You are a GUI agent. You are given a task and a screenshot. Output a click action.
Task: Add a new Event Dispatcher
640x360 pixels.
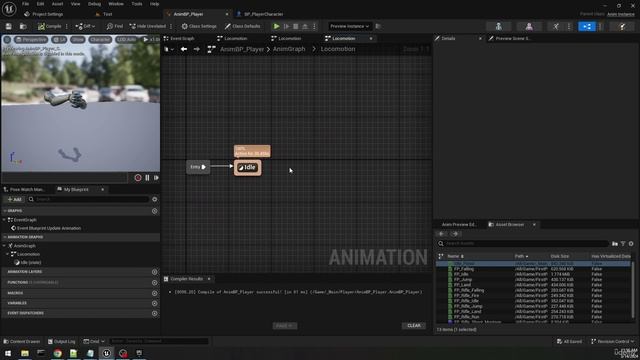pos(155,313)
